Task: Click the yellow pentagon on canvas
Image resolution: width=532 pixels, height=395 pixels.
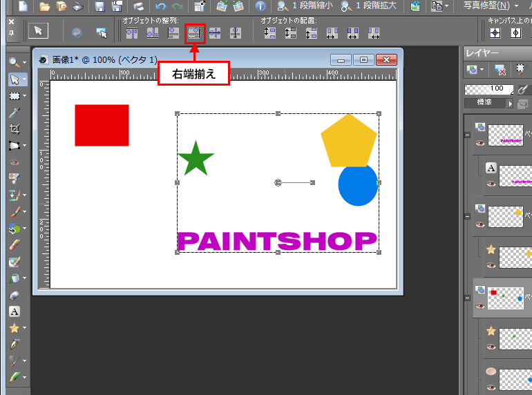Action: pos(349,141)
